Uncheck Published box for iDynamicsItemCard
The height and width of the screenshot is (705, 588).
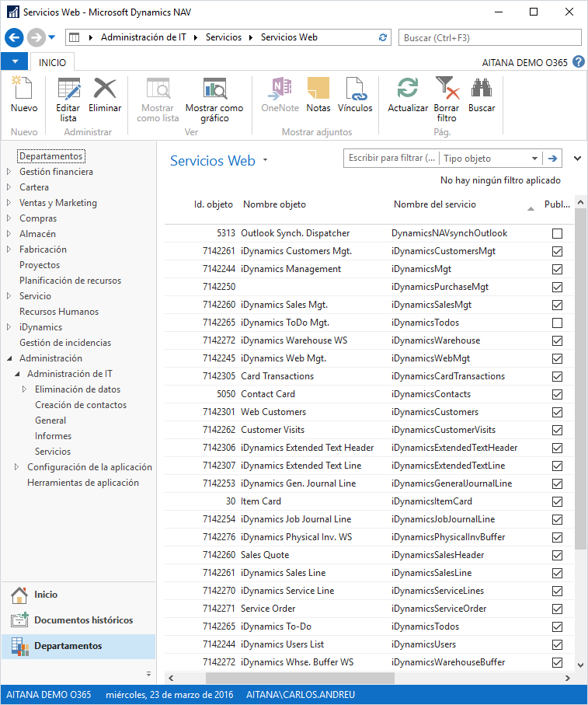click(557, 501)
